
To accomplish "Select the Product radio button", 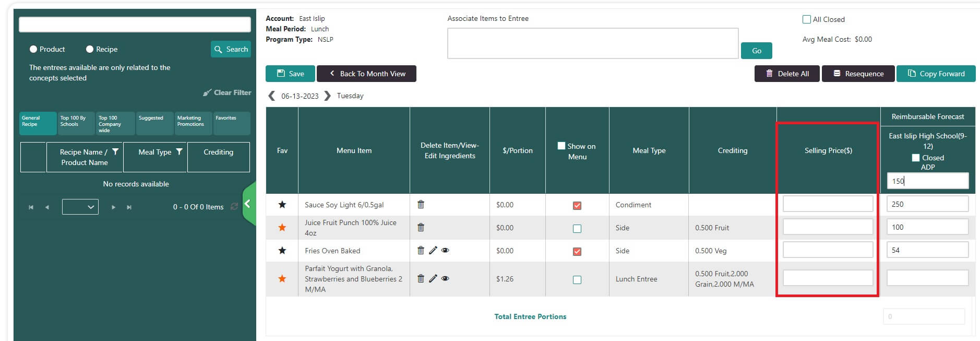I will click(x=33, y=49).
